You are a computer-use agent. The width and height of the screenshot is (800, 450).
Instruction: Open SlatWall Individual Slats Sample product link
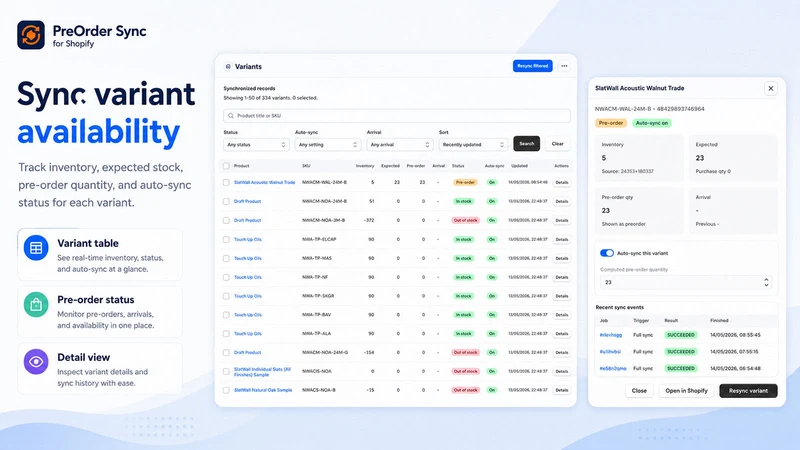pos(262,372)
